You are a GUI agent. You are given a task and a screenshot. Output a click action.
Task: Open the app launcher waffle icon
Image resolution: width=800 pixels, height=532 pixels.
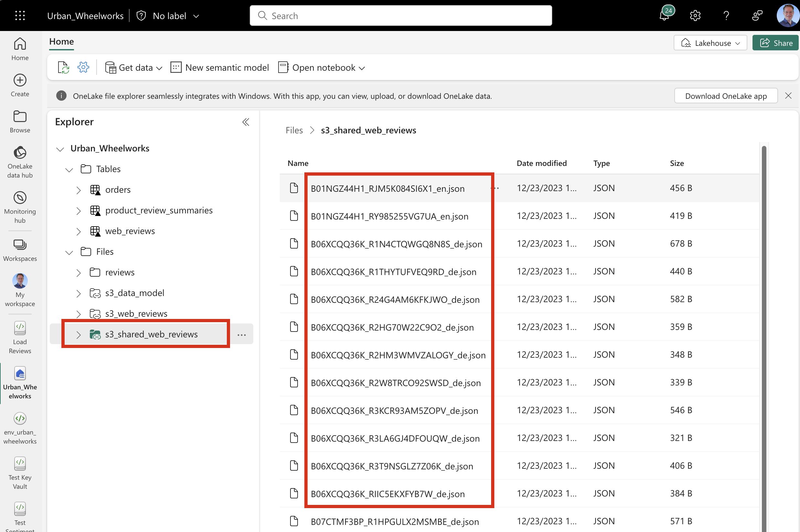coord(20,15)
